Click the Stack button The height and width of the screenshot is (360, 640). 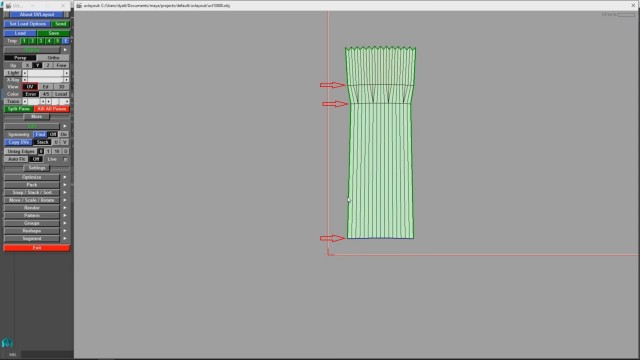(x=42, y=142)
